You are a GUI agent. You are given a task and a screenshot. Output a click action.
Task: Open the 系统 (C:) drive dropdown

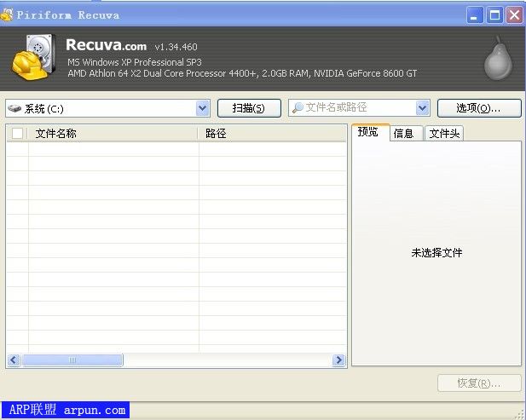pos(203,108)
